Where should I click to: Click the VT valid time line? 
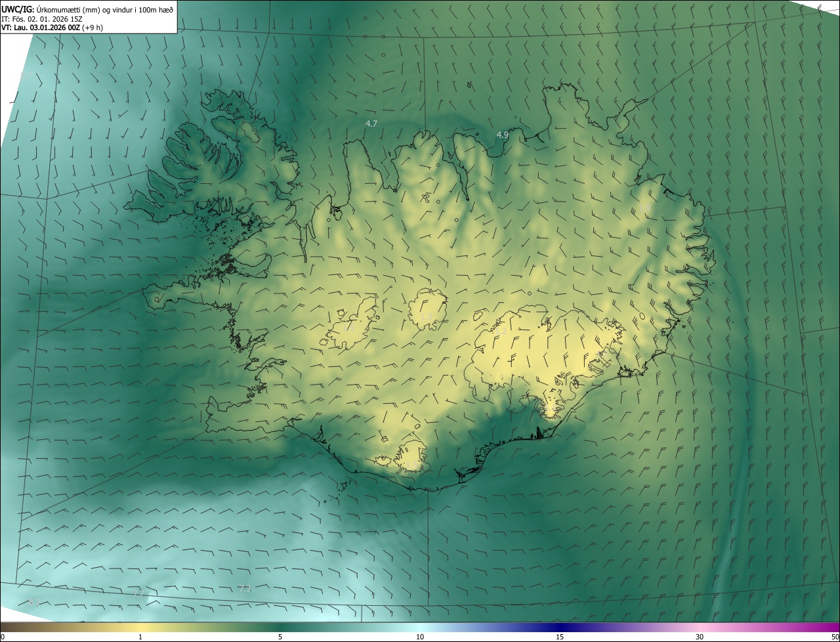(51, 28)
